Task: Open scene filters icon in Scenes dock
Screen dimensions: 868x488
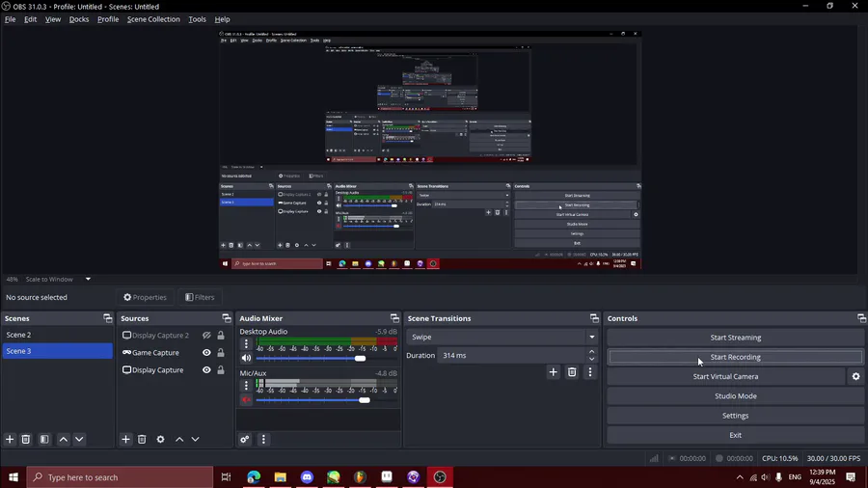Action: coord(44,440)
